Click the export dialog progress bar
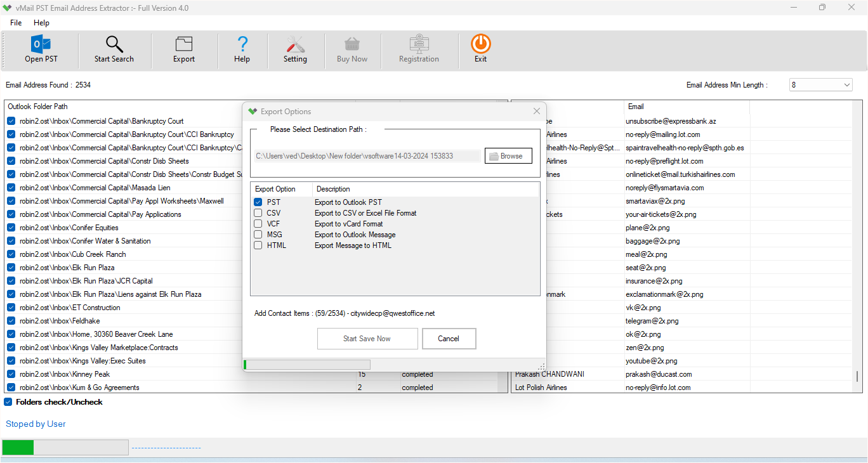The height and width of the screenshot is (463, 868). pos(307,365)
